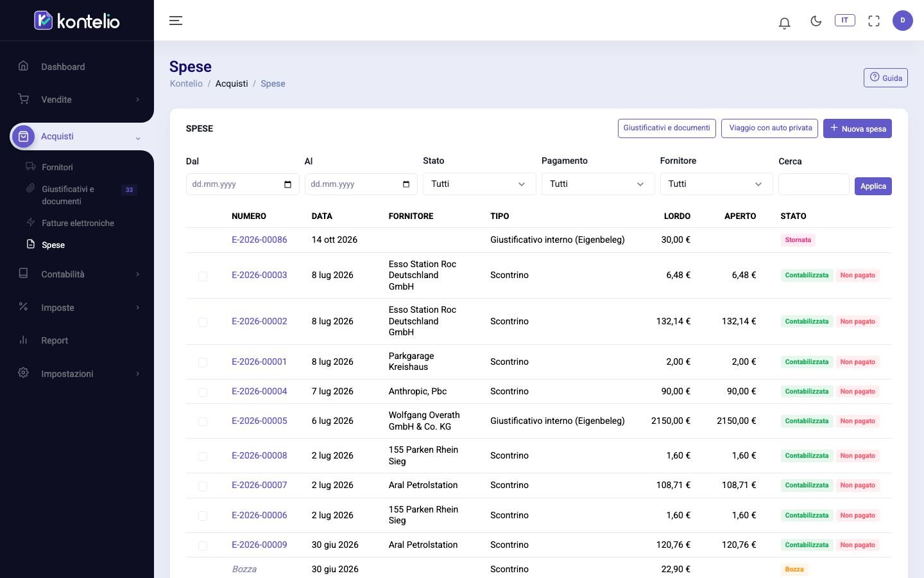Viewport: 924px width, 578px height.
Task: Check the E-2026-00009 row checkbox
Action: click(x=203, y=546)
